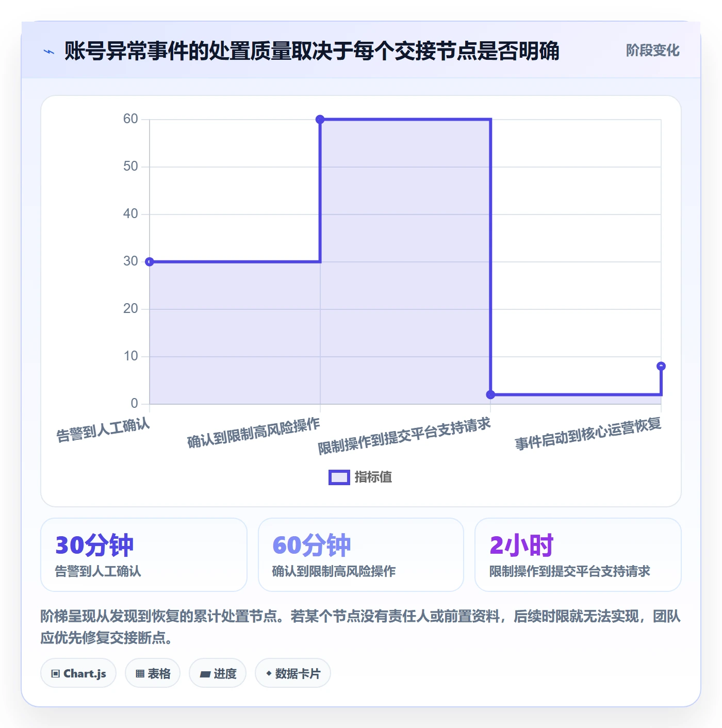Toggle the 指标值 legend swatch
Image resolution: width=722 pixels, height=728 pixels.
pos(339,477)
